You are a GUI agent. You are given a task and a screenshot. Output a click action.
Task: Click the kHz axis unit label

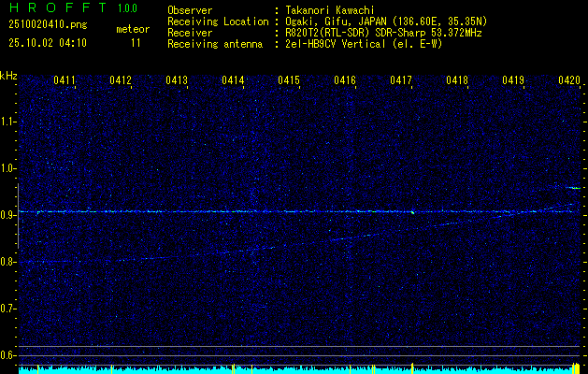pos(8,76)
